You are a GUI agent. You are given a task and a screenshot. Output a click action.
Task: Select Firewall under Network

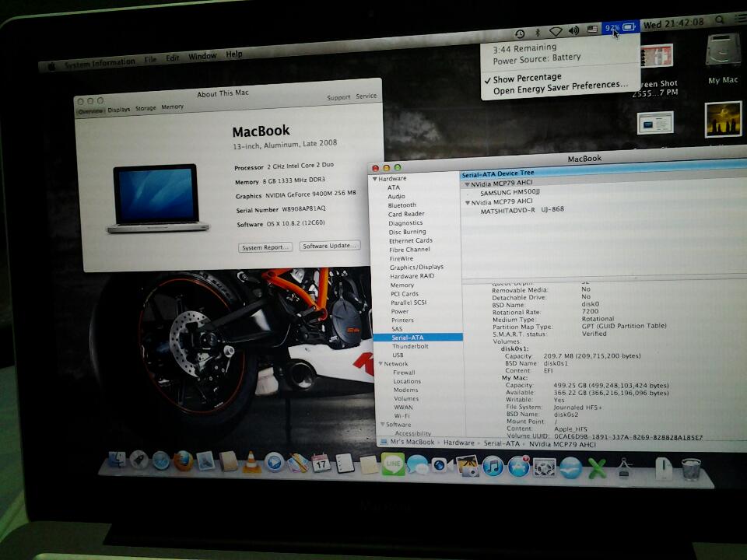coord(404,373)
